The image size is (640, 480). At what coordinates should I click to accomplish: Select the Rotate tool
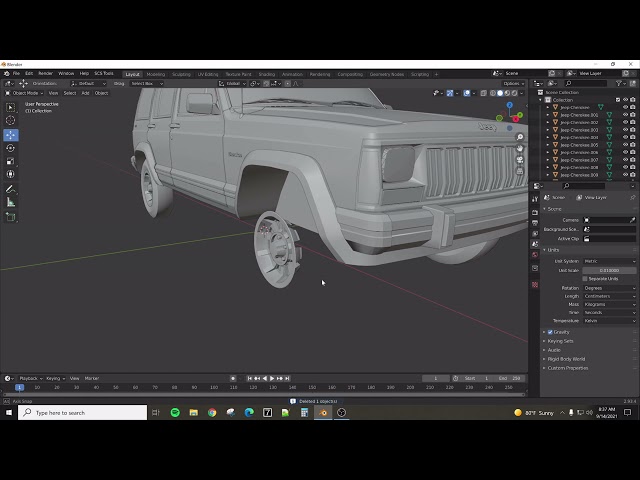click(11, 148)
